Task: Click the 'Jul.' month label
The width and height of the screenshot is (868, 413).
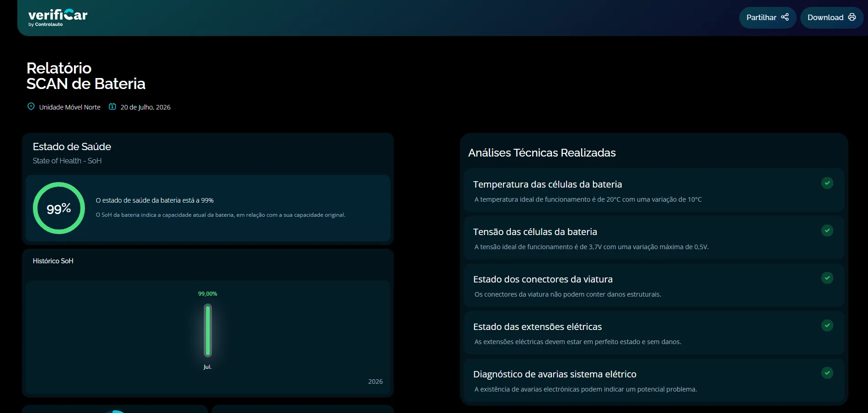Action: tap(207, 367)
